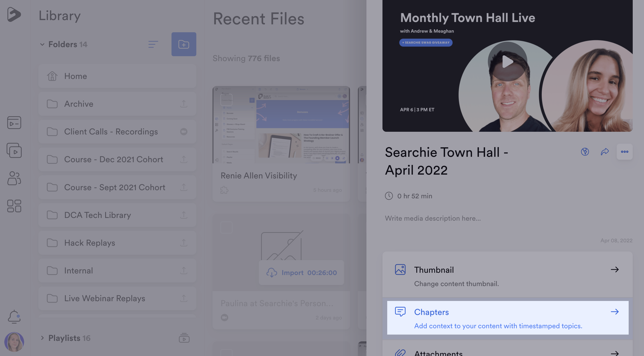Add a new playlist via the Playlists icon
The width and height of the screenshot is (644, 356).
point(184,338)
